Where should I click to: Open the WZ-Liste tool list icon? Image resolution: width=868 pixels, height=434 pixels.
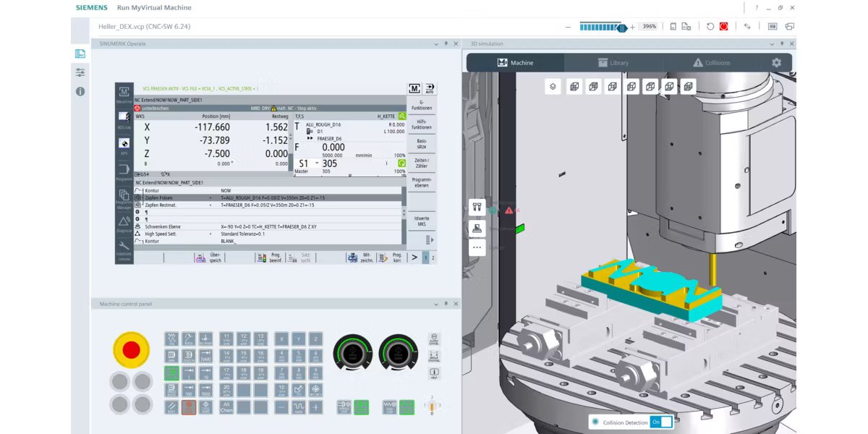click(x=124, y=119)
